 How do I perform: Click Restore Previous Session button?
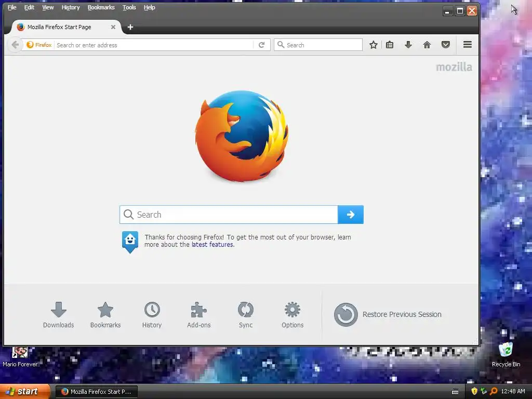pyautogui.click(x=388, y=314)
